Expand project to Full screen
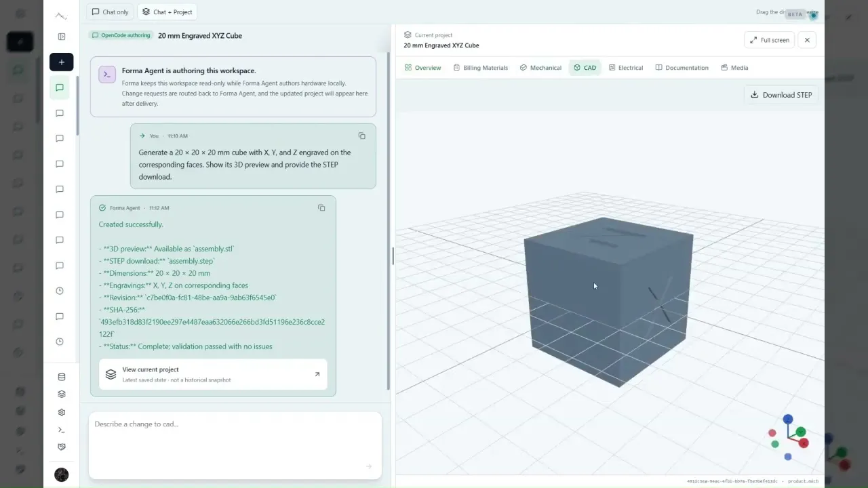 click(x=769, y=40)
